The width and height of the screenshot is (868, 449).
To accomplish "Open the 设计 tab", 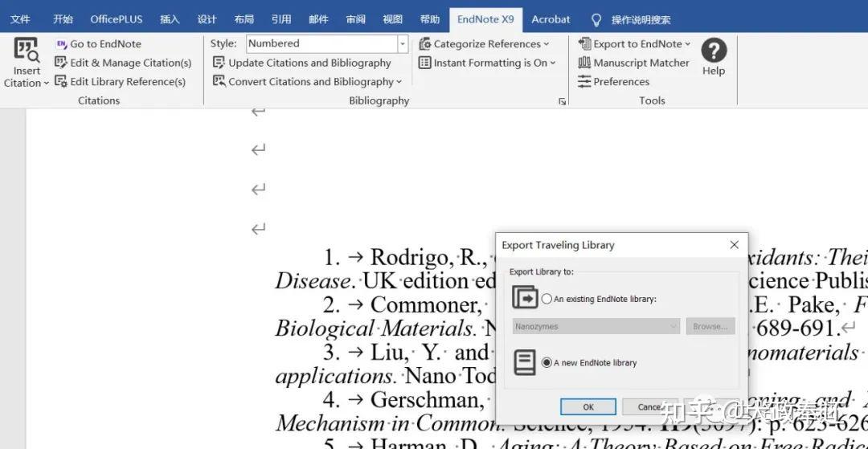I will pos(207,19).
